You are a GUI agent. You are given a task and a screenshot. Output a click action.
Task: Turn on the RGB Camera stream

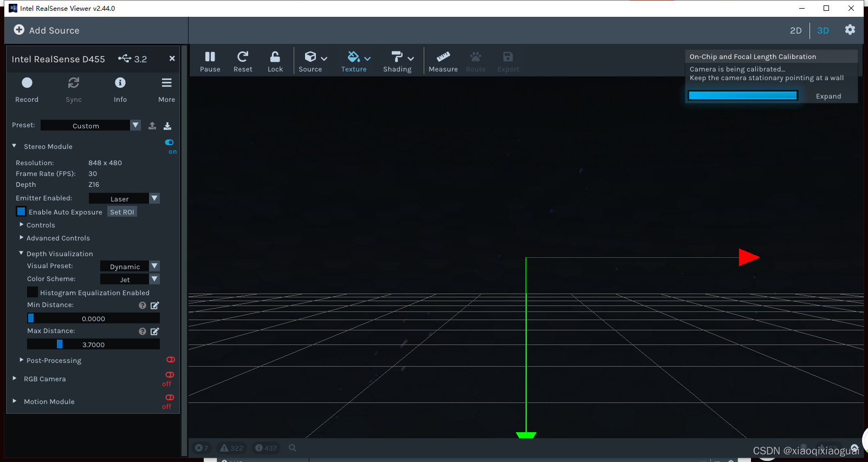point(170,375)
